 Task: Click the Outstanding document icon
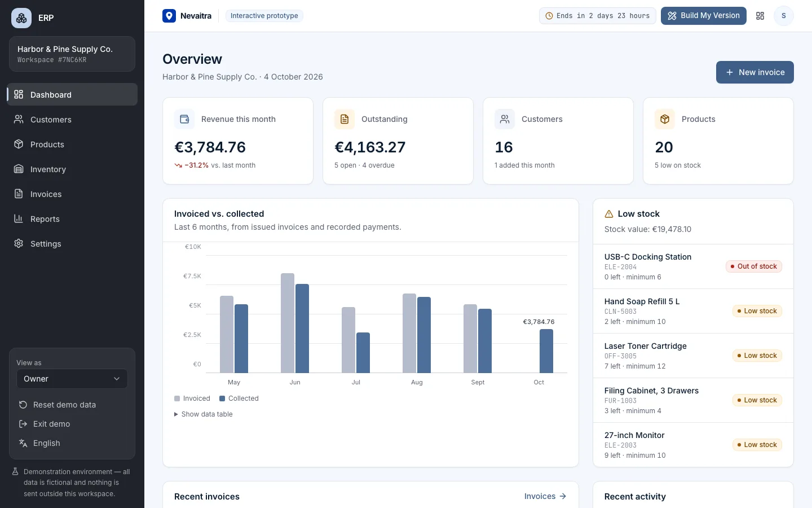coord(345,119)
